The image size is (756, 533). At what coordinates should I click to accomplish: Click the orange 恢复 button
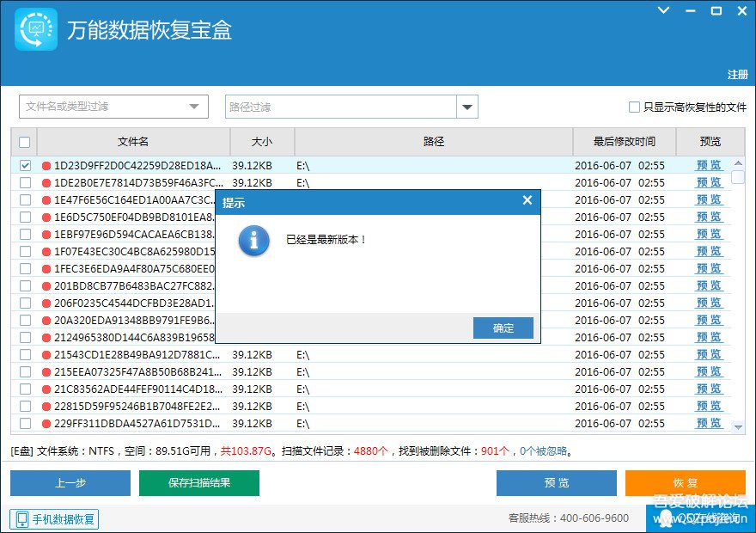point(685,483)
